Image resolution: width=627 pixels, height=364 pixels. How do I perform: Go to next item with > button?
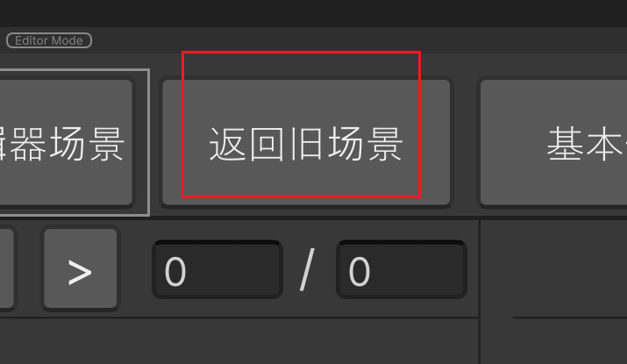click(x=81, y=268)
